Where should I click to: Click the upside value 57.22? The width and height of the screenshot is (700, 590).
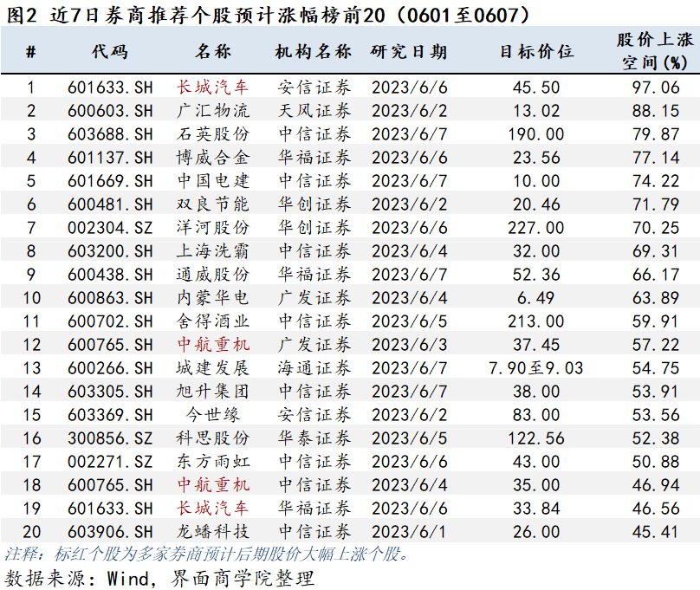[x=655, y=345]
